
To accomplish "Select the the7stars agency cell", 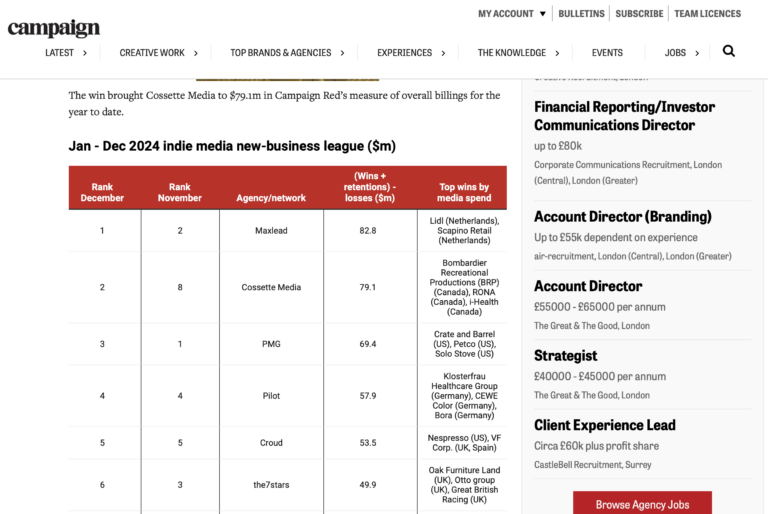I will [271, 485].
